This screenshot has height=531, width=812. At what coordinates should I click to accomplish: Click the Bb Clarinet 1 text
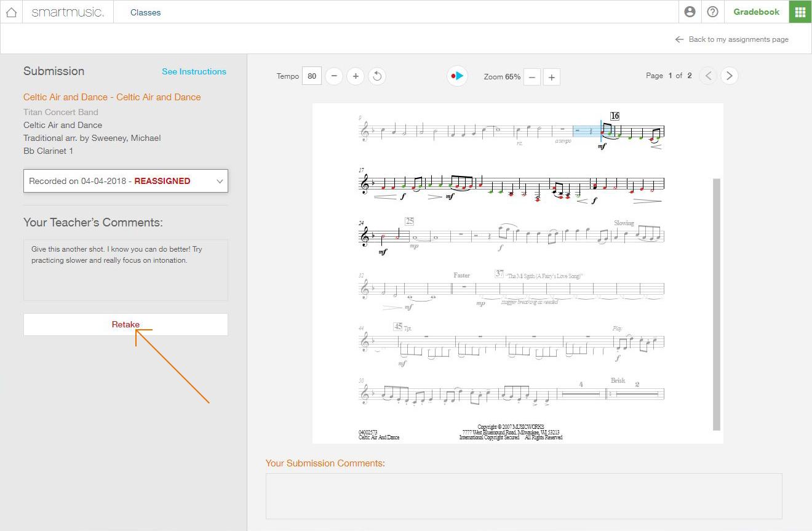[x=49, y=151]
